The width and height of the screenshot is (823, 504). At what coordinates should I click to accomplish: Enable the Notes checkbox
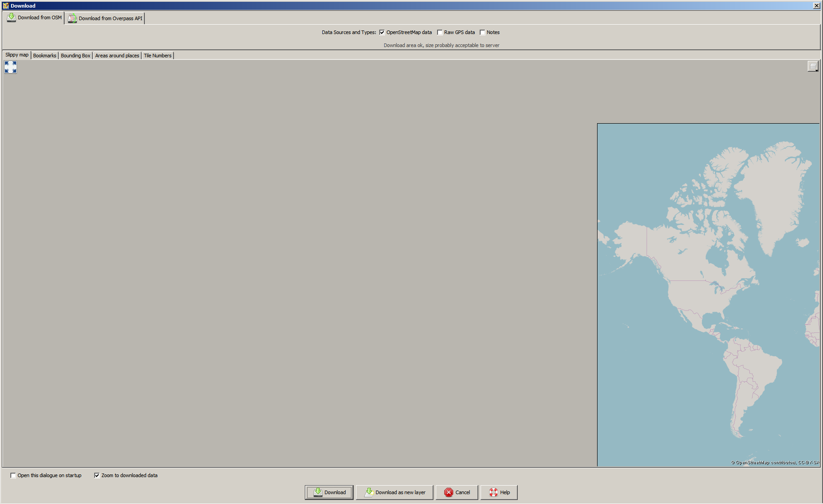[482, 32]
